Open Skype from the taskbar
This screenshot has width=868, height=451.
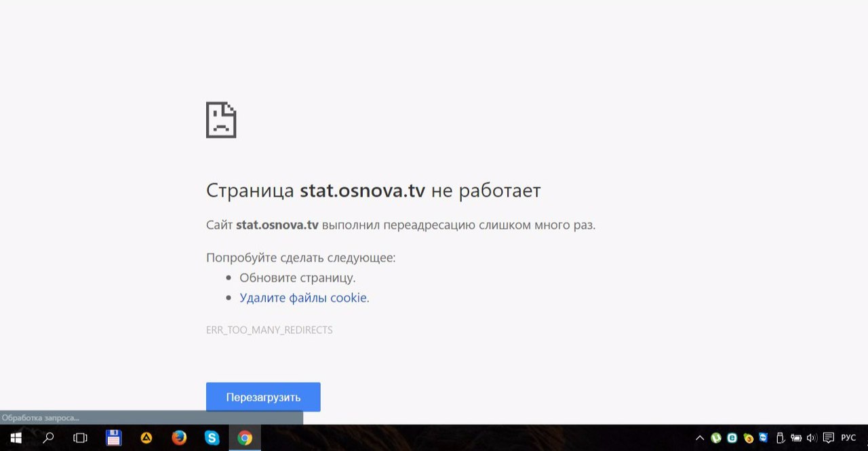(x=212, y=438)
